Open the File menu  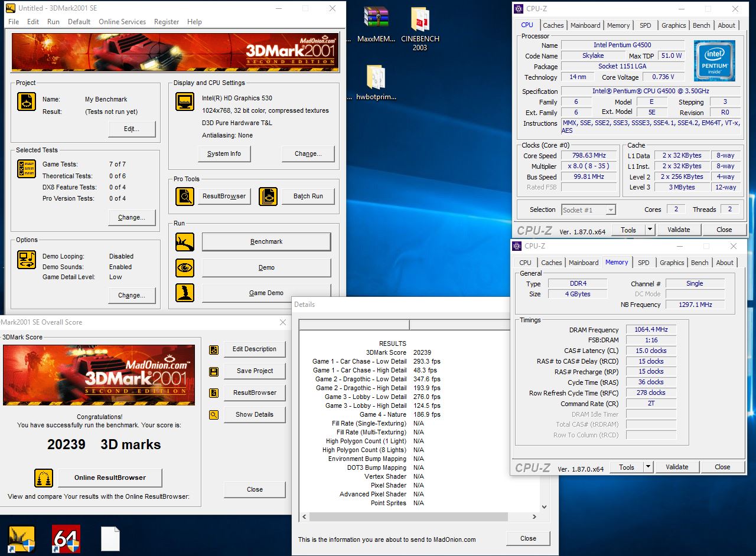(x=14, y=22)
